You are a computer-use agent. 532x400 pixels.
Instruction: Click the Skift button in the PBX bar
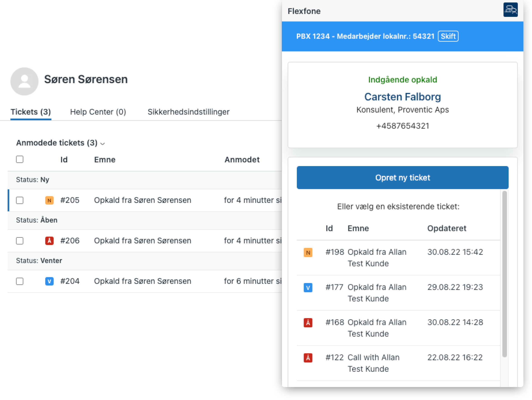coord(448,36)
